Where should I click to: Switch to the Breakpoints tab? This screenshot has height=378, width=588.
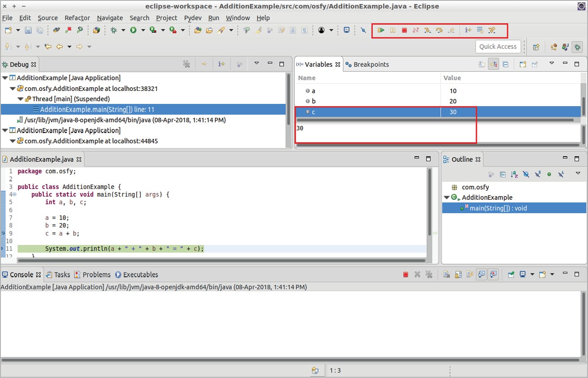[371, 64]
